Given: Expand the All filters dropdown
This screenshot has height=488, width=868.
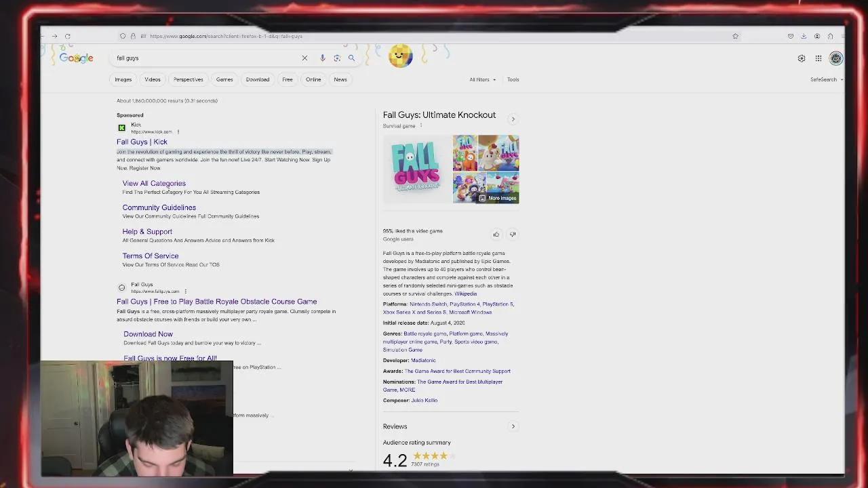Looking at the screenshot, I should 483,79.
